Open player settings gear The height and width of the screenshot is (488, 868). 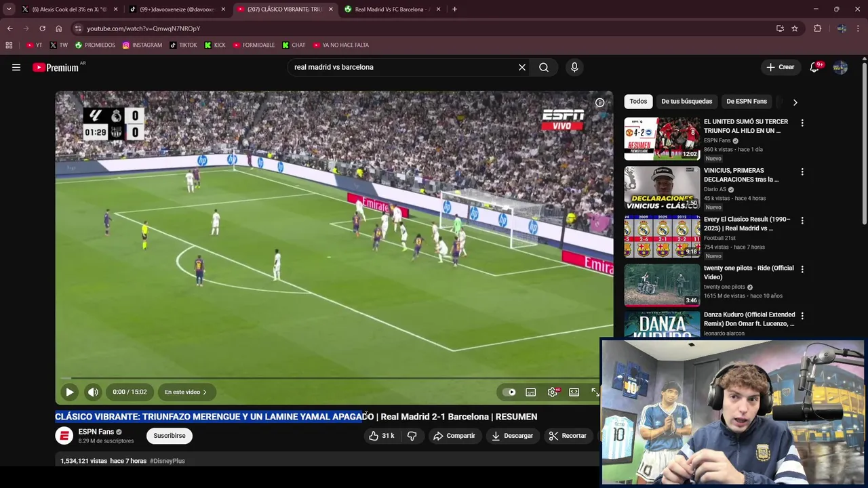click(553, 392)
